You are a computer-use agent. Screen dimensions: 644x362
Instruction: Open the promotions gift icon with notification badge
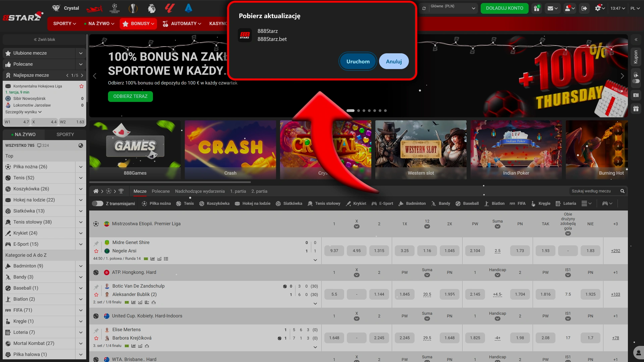click(536, 8)
